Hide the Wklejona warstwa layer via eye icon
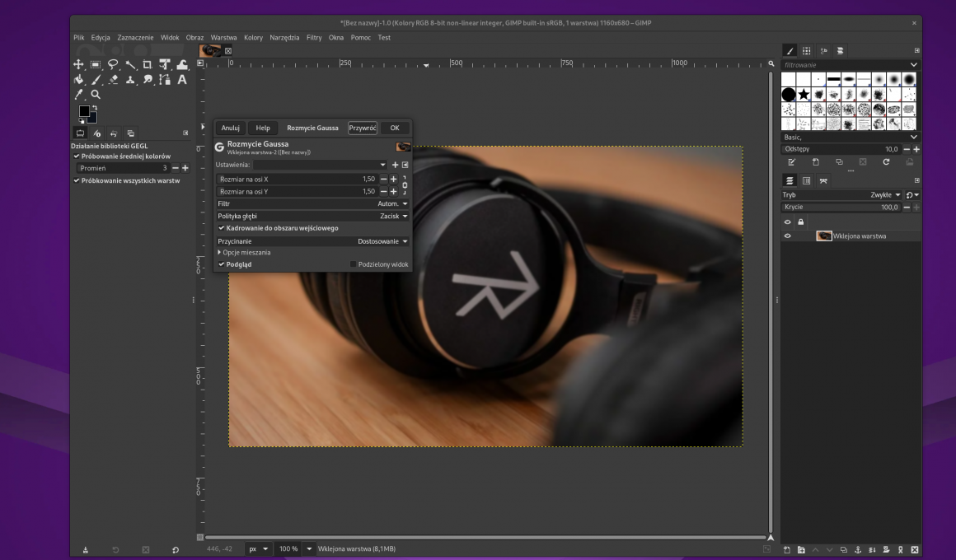Screen dimensions: 956x560 coord(787,236)
